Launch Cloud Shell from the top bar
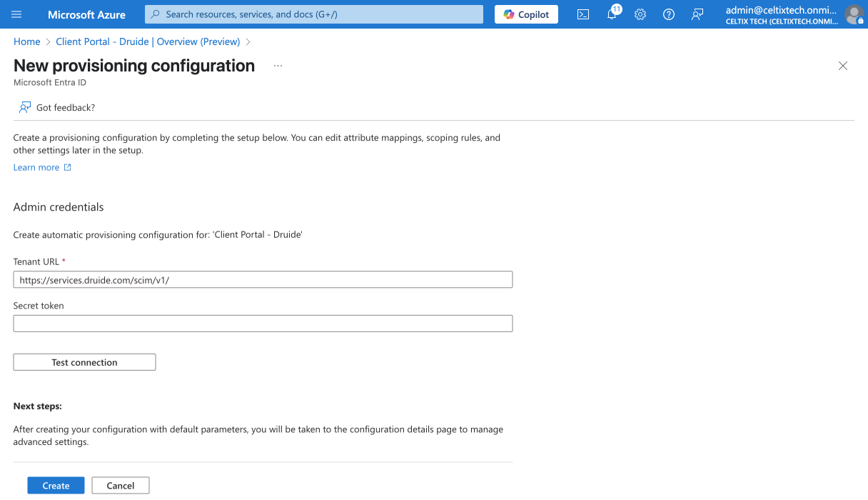Screen dimensions: 868x500 coord(583,14)
